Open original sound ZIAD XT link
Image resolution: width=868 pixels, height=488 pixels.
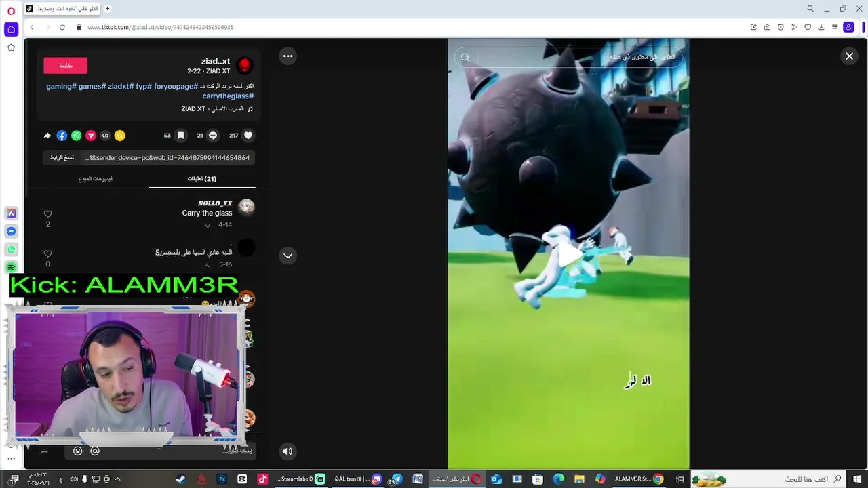coord(217,109)
